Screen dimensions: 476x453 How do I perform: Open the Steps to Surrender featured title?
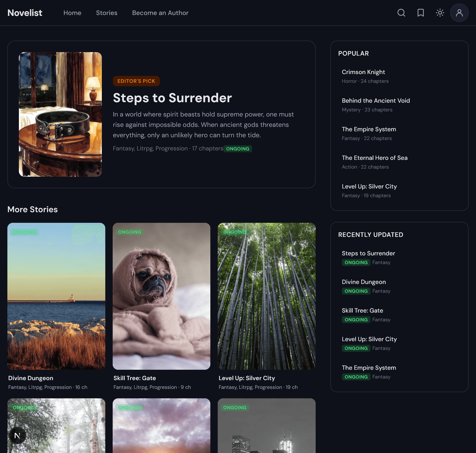pos(172,98)
